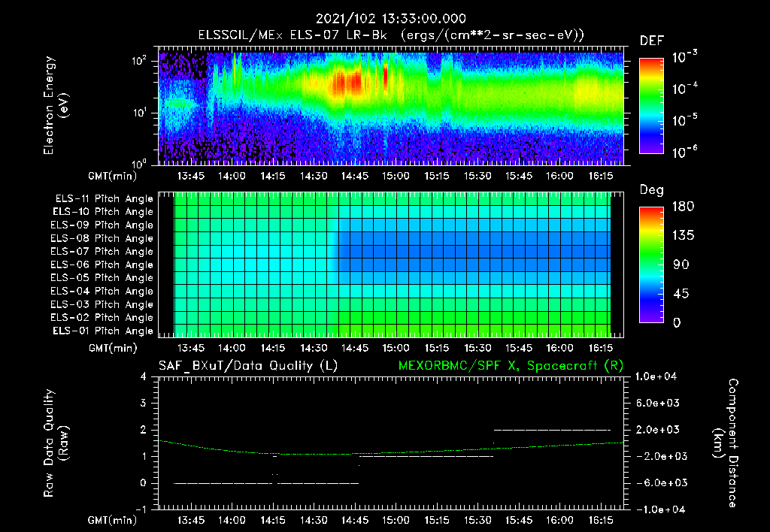Viewport: 770px width, 532px height.
Task: Click the 10^0 energy tick label
Action: 139,163
